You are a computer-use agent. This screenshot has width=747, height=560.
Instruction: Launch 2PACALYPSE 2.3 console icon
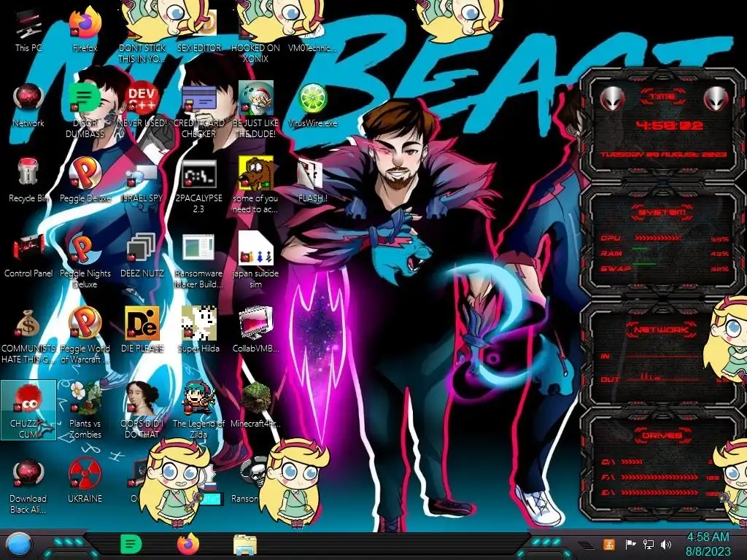pos(198,186)
